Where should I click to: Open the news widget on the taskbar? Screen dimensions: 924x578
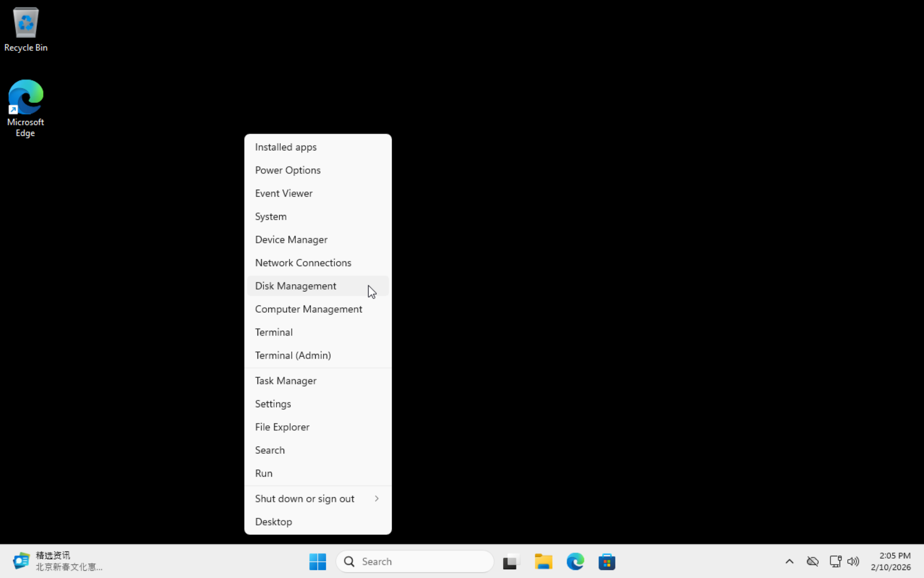click(56, 561)
